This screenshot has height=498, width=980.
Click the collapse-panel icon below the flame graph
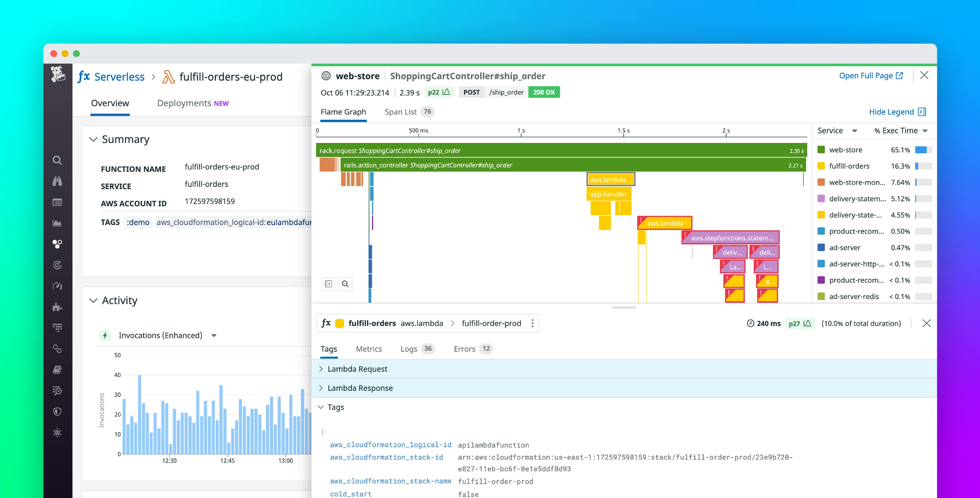click(328, 284)
